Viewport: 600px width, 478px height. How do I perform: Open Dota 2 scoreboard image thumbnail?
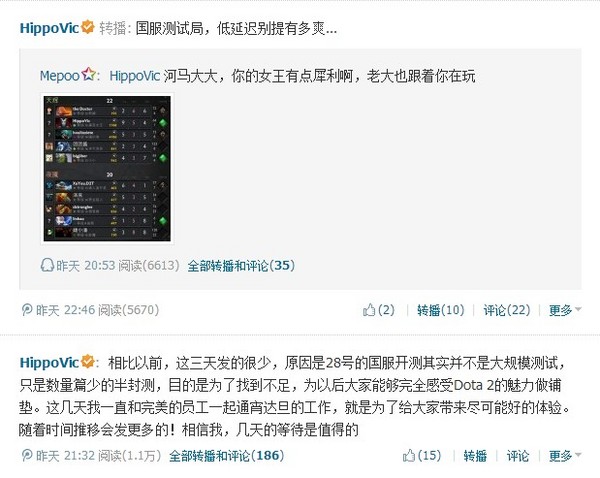point(107,168)
